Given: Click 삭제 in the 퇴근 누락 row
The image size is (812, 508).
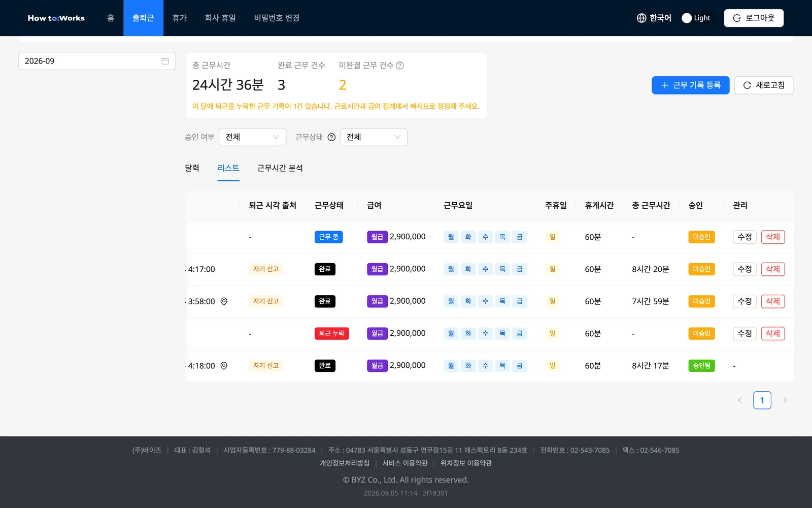Looking at the screenshot, I should (x=773, y=334).
